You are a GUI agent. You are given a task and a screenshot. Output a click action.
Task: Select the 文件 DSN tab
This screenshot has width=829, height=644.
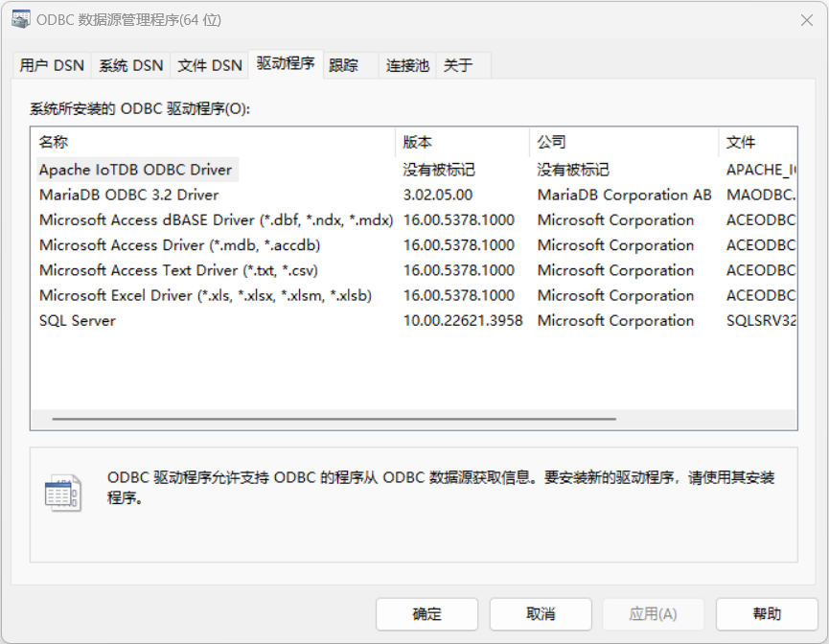(x=210, y=65)
